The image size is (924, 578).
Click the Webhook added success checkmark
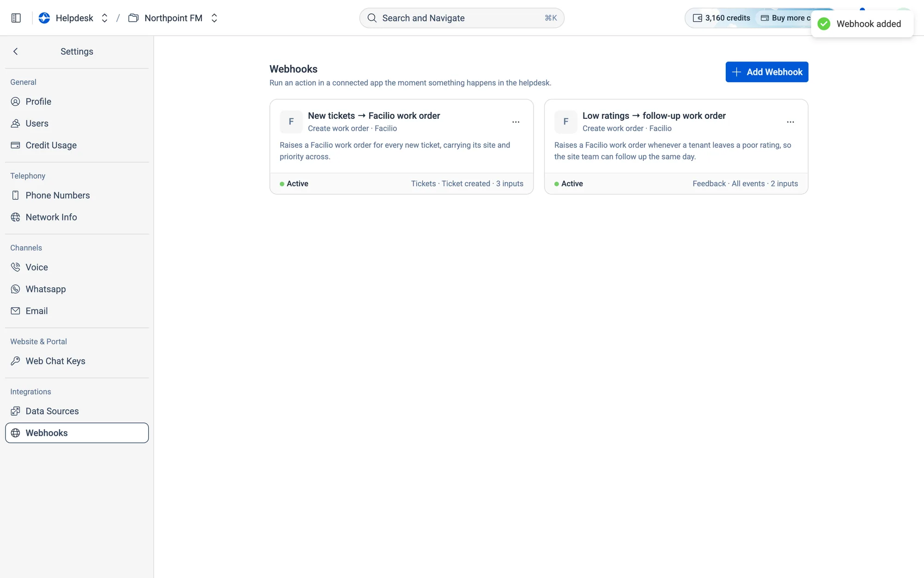click(x=824, y=24)
